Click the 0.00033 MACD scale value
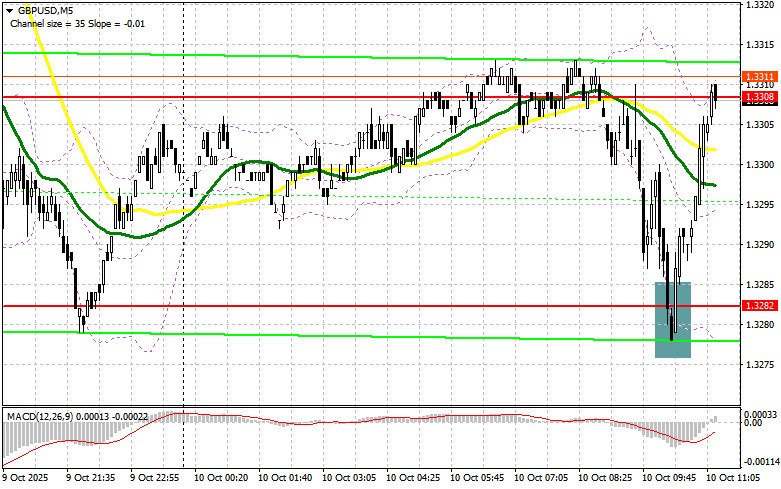This screenshot has width=781, height=489. coord(759,412)
